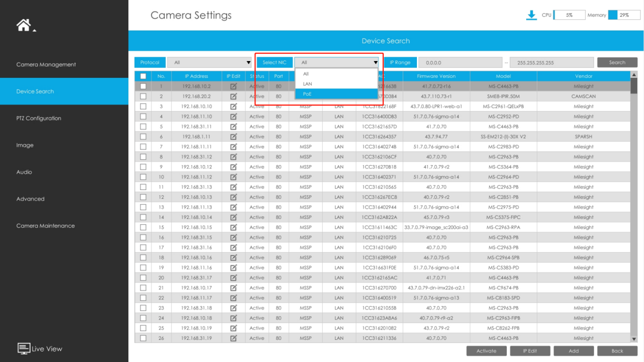The width and height of the screenshot is (644, 362).
Task: Open IP editor for 192.168.10.15
Action: (x=233, y=227)
